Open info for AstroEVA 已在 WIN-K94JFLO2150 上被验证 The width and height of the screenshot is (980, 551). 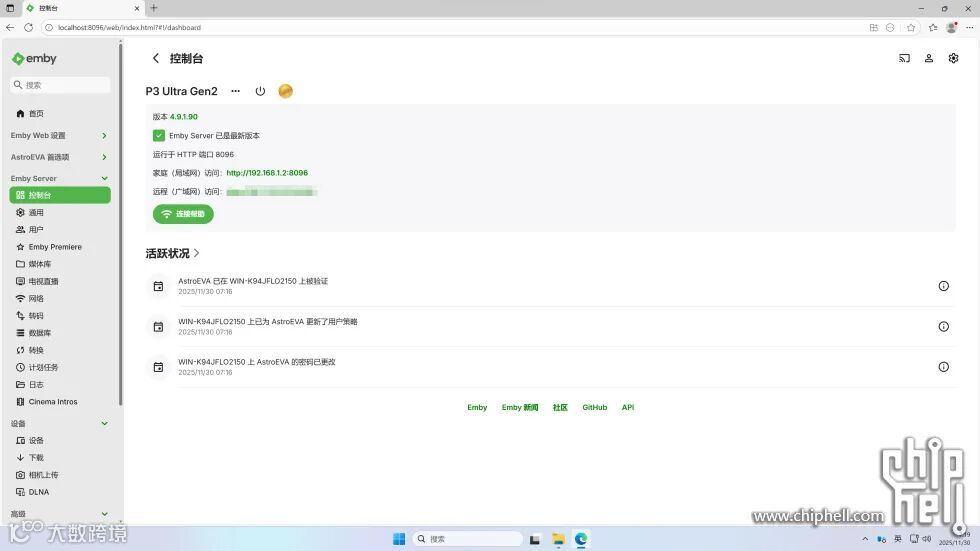(x=943, y=286)
